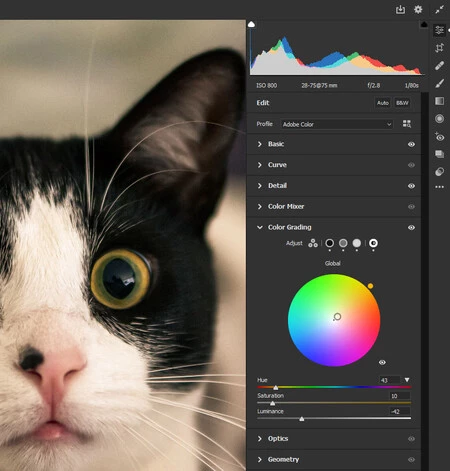450x471 pixels.
Task: Toggle Basic panel visibility eye
Action: [x=411, y=144]
